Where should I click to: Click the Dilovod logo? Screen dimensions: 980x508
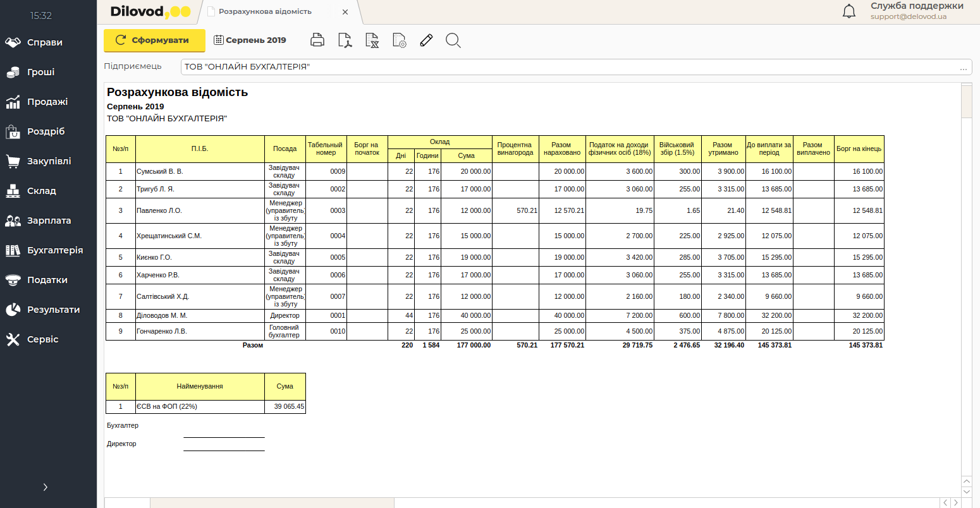coord(150,12)
